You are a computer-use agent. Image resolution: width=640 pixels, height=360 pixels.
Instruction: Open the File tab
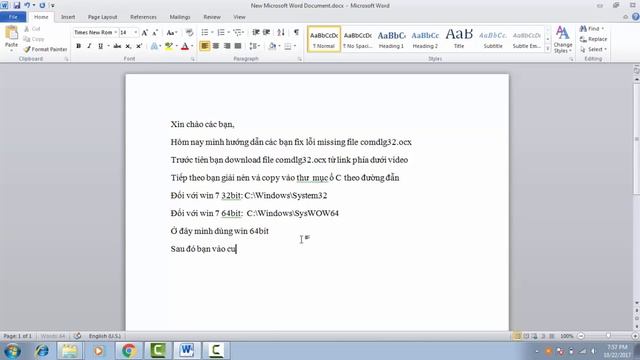pyautogui.click(x=13, y=17)
